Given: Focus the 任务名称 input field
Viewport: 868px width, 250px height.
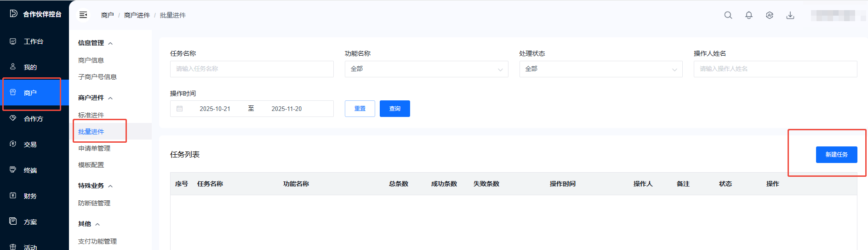Looking at the screenshot, I should click(251, 69).
